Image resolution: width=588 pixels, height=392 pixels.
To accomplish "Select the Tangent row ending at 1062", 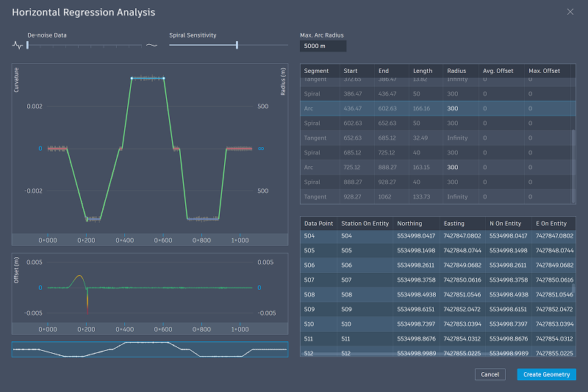I will click(x=437, y=196).
